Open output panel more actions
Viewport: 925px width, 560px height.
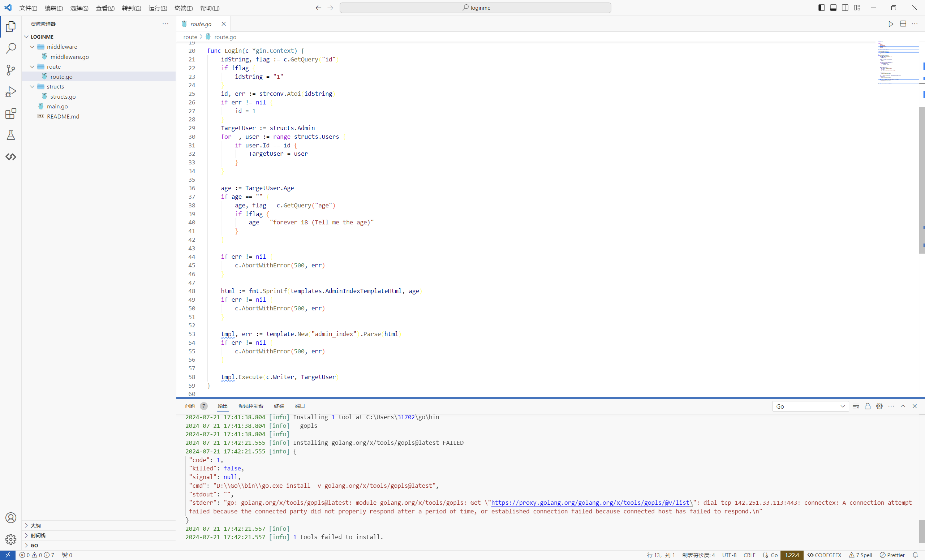(891, 406)
